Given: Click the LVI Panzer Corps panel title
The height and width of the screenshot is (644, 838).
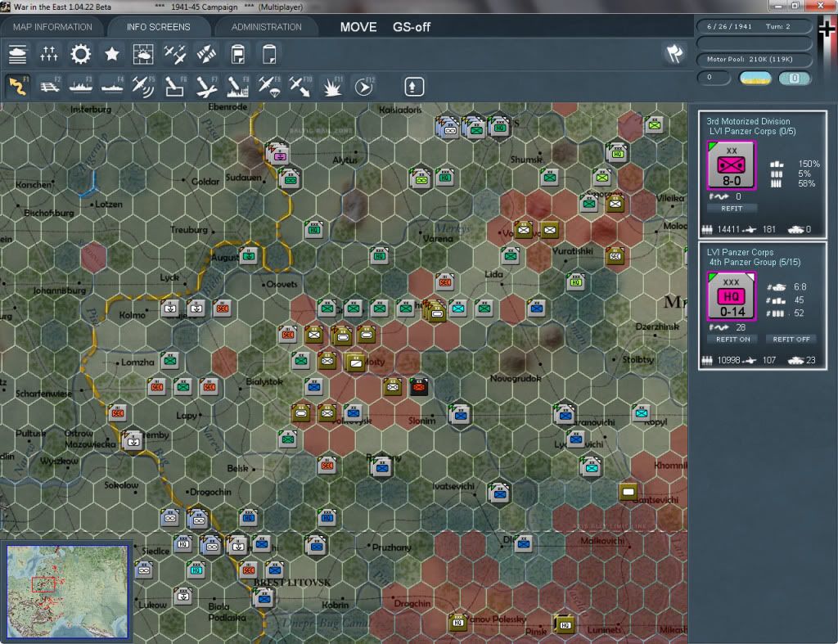Looking at the screenshot, I should 740,252.
